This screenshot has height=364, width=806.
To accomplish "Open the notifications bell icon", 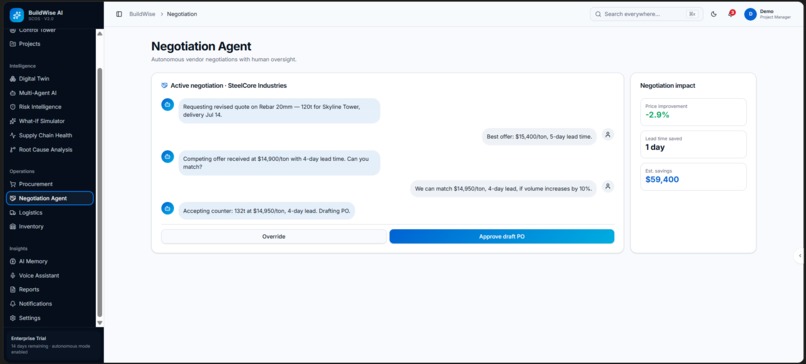I will (x=730, y=14).
